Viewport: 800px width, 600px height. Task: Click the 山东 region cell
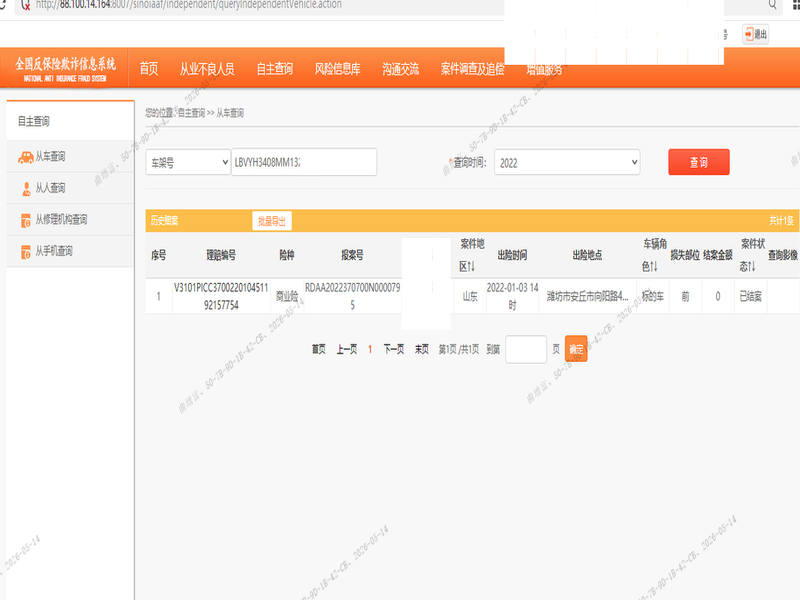[x=470, y=296]
